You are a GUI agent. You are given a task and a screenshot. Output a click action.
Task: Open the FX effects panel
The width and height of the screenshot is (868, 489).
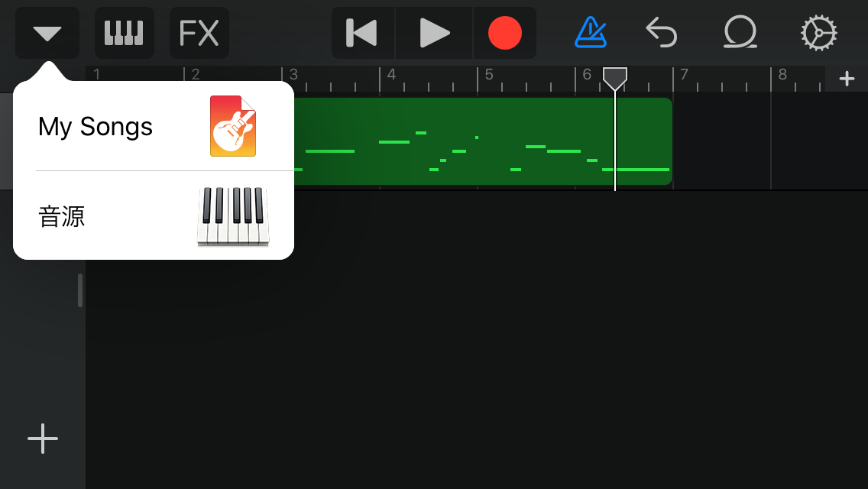[x=199, y=33]
